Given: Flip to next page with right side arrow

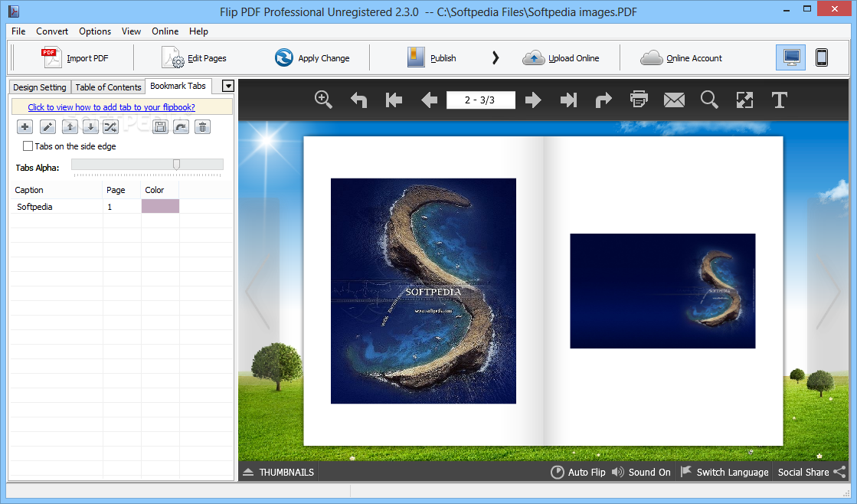Looking at the screenshot, I should pyautogui.click(x=828, y=291).
